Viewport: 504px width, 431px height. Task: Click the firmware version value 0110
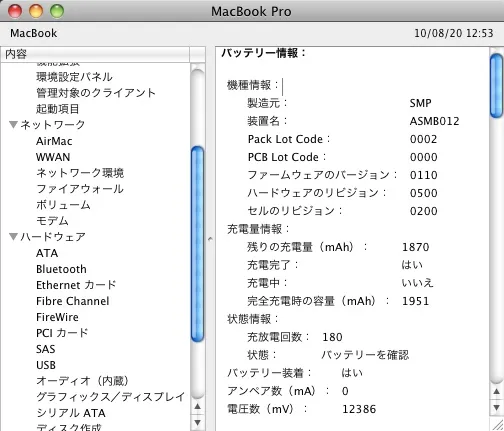click(424, 175)
